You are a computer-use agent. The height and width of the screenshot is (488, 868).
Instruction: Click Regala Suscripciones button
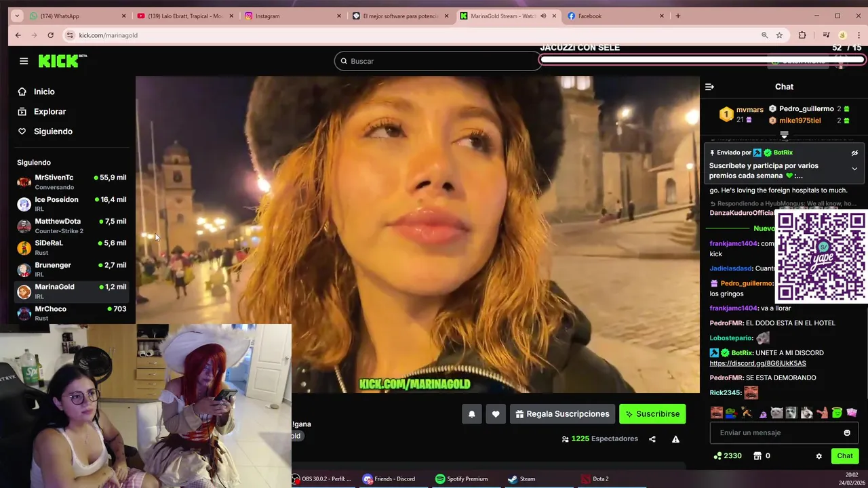pyautogui.click(x=562, y=414)
